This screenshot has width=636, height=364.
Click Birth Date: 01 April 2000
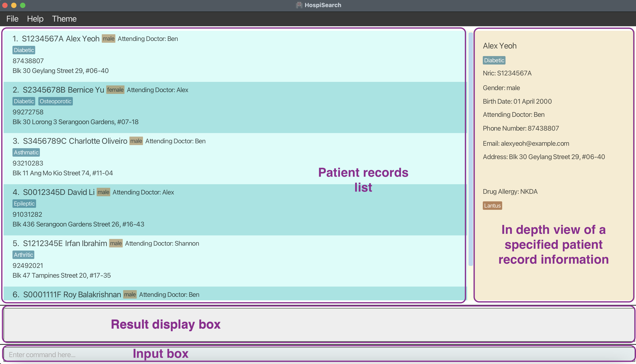(517, 101)
